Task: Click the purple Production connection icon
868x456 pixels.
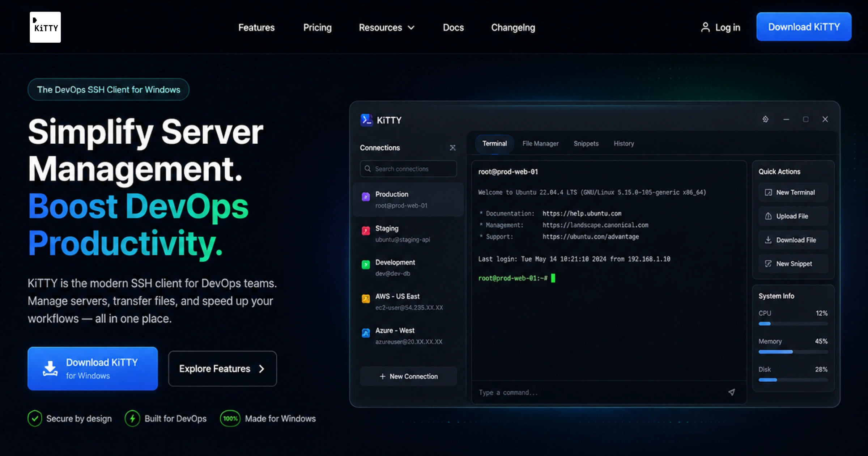Action: [x=366, y=197]
